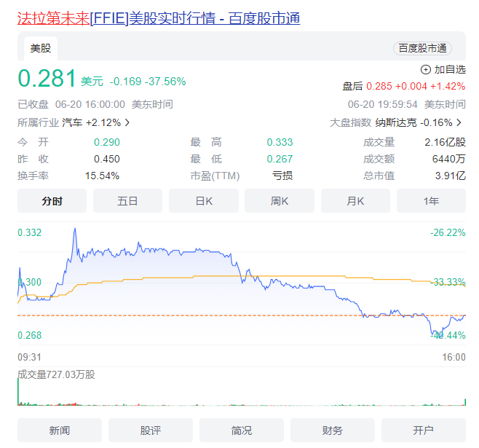Select the 美股 tab
The width and height of the screenshot is (479, 448).
pos(41,48)
